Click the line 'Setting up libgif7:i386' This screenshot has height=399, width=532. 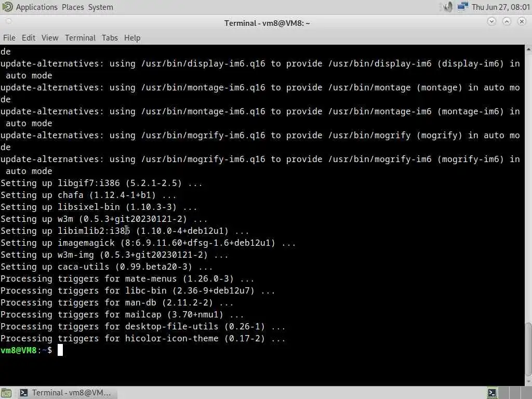point(101,183)
